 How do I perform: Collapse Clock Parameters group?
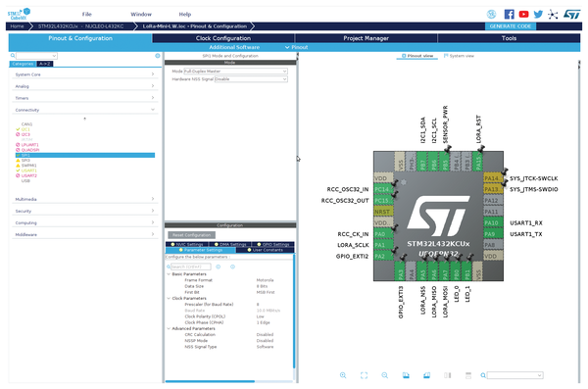tap(169, 298)
